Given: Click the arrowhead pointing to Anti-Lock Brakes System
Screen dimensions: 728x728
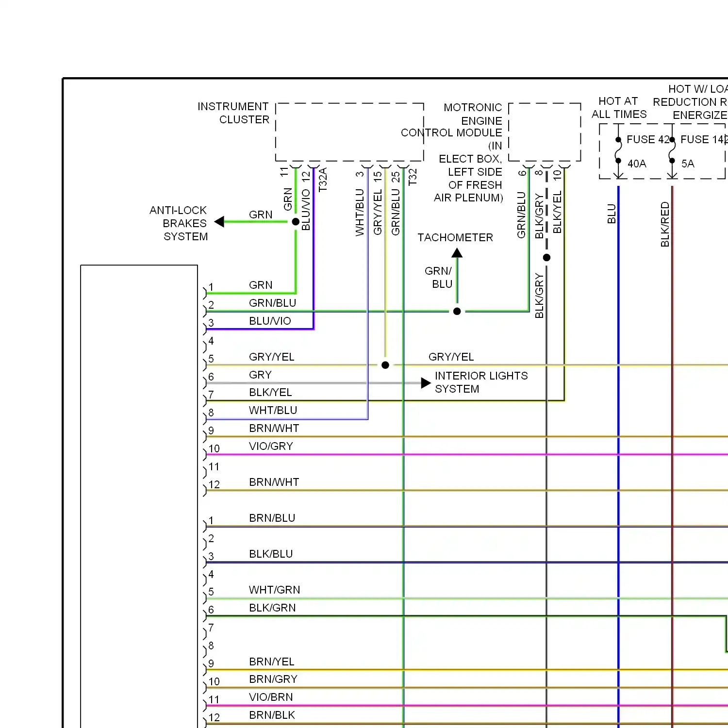Looking at the screenshot, I should pos(219,222).
